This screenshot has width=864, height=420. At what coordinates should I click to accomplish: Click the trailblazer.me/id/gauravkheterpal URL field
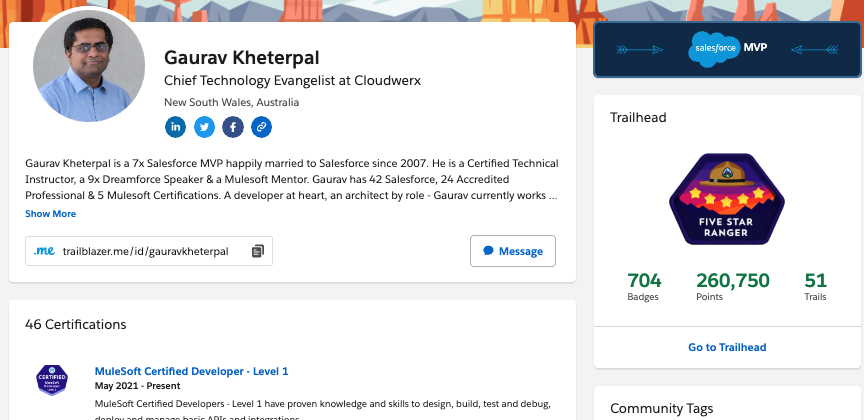[149, 251]
